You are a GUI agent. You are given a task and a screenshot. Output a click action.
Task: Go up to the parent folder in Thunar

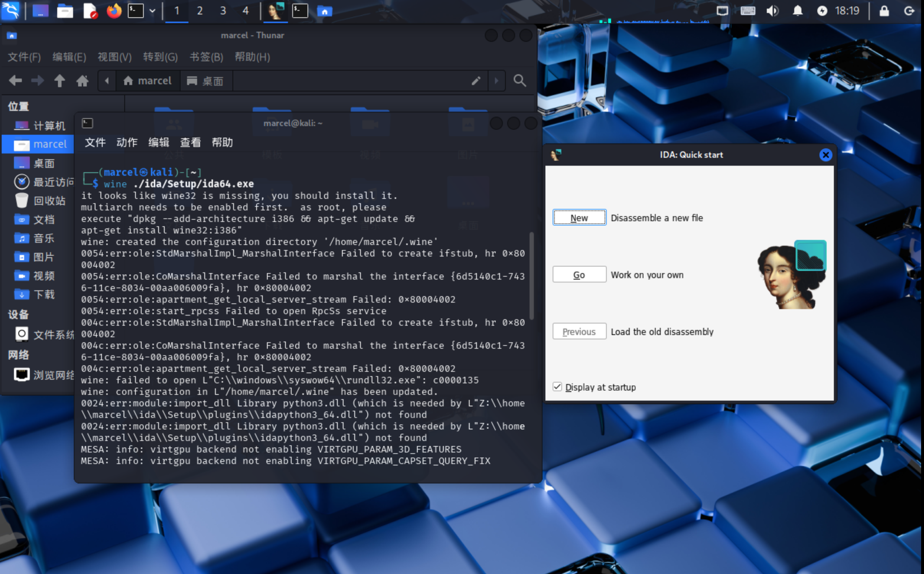pyautogui.click(x=59, y=81)
